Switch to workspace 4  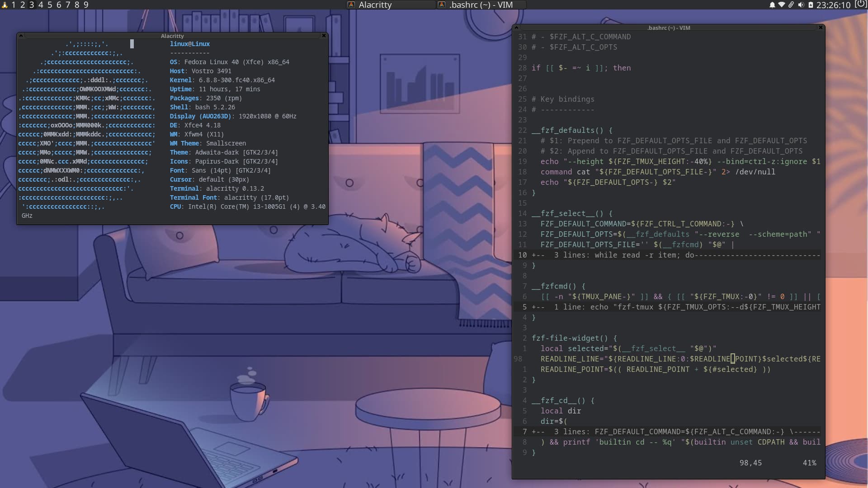41,5
